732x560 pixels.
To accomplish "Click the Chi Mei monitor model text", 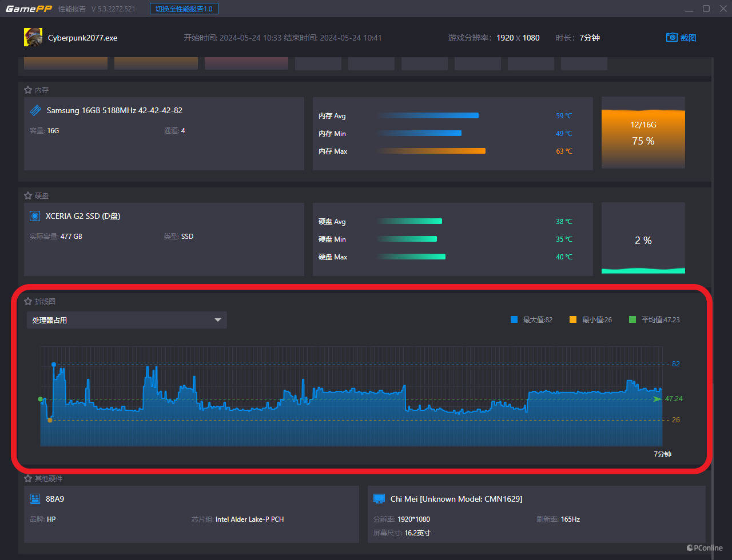I will [456, 499].
